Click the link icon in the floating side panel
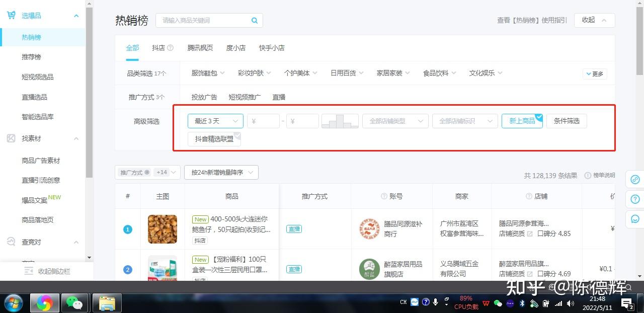 pyautogui.click(x=635, y=180)
